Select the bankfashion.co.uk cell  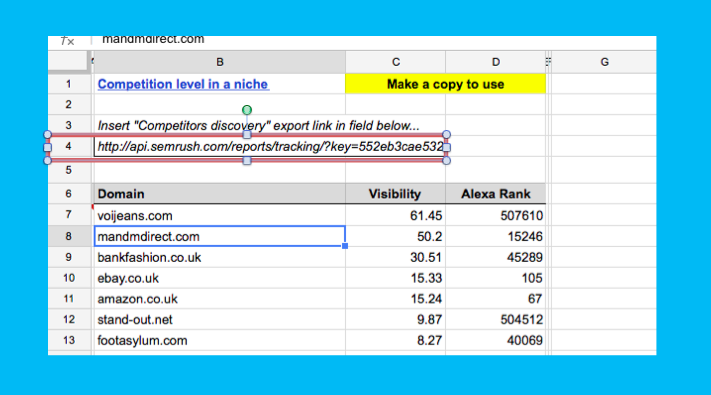pos(219,257)
